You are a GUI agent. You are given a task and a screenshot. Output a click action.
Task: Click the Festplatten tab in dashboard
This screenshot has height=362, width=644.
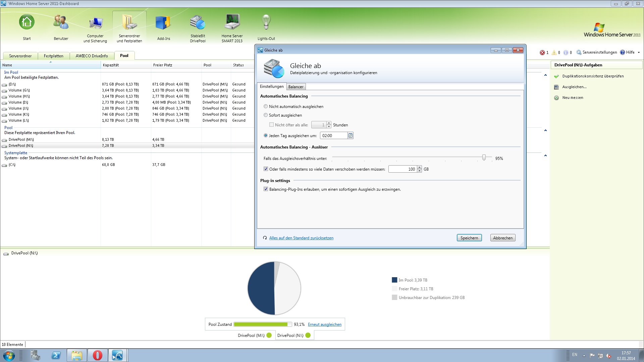pyautogui.click(x=53, y=55)
